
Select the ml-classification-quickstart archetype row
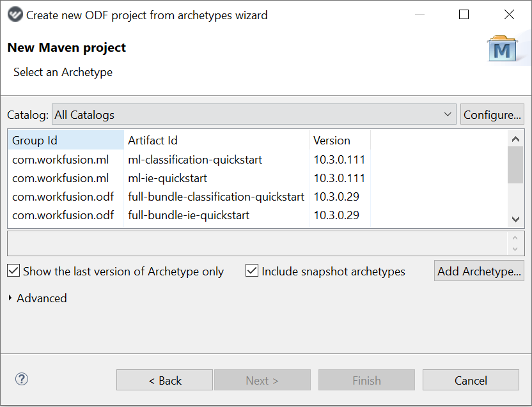258,159
